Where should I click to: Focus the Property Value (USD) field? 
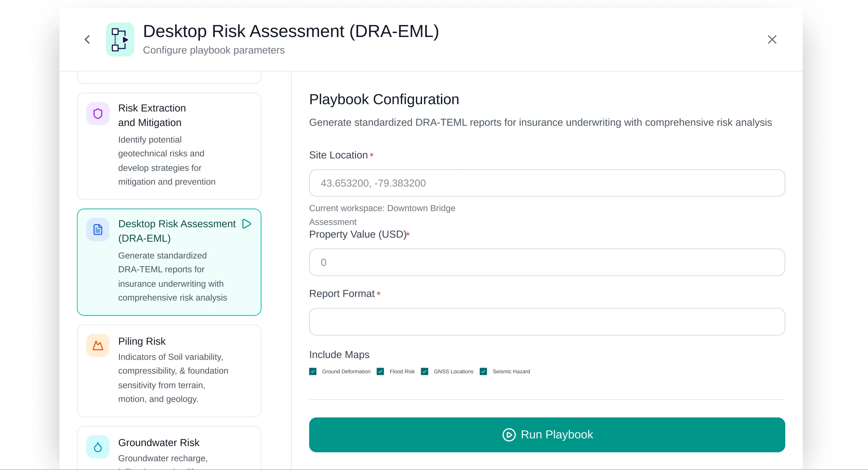[547, 262]
